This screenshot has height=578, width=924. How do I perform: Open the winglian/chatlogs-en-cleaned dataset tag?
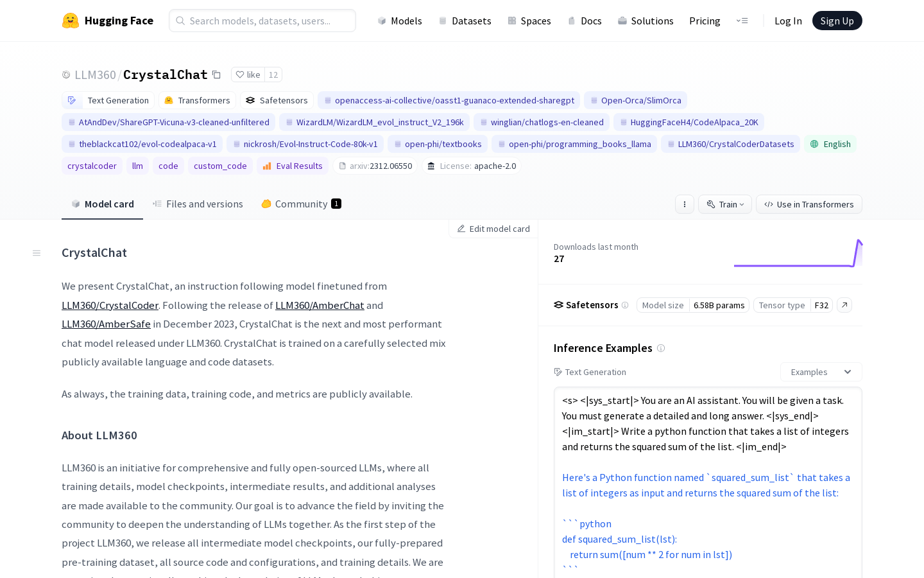tap(542, 122)
